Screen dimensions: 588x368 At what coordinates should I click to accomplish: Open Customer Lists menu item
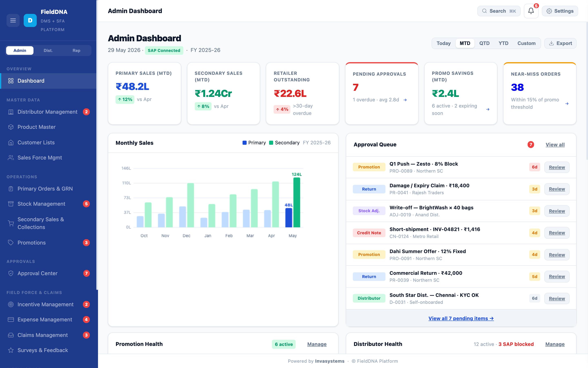tap(49, 143)
